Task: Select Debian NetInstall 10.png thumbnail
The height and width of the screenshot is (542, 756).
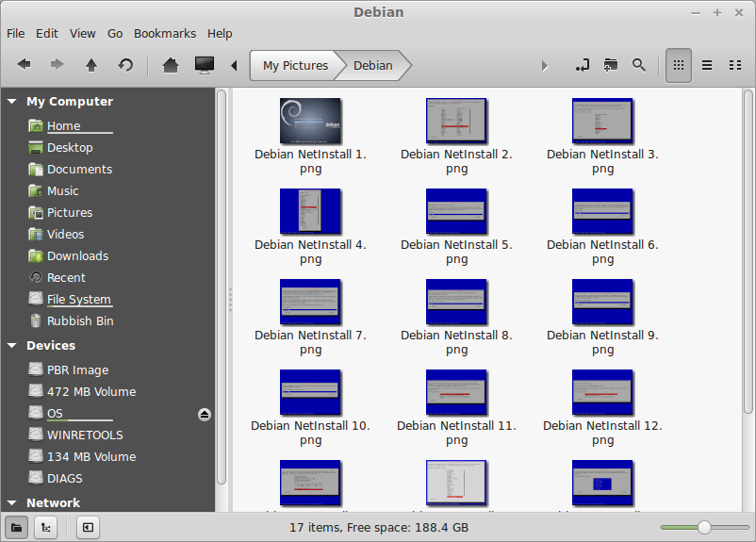Action: pos(310,392)
